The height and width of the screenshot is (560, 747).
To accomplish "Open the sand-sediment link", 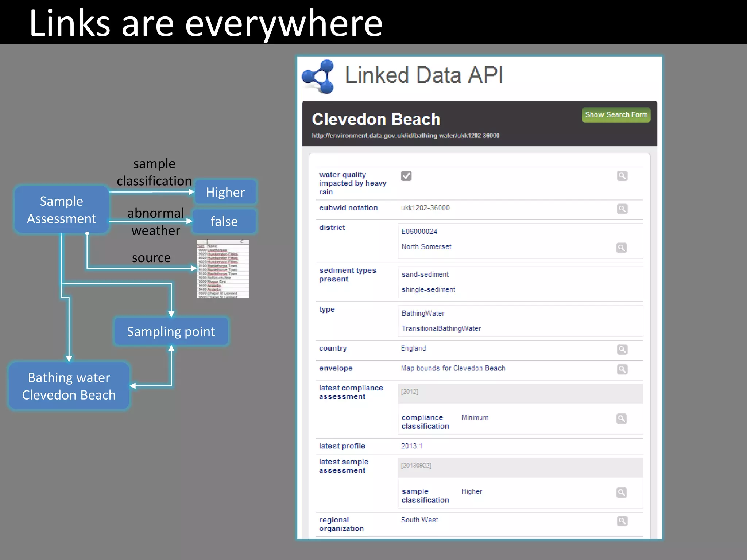I will pyautogui.click(x=425, y=275).
